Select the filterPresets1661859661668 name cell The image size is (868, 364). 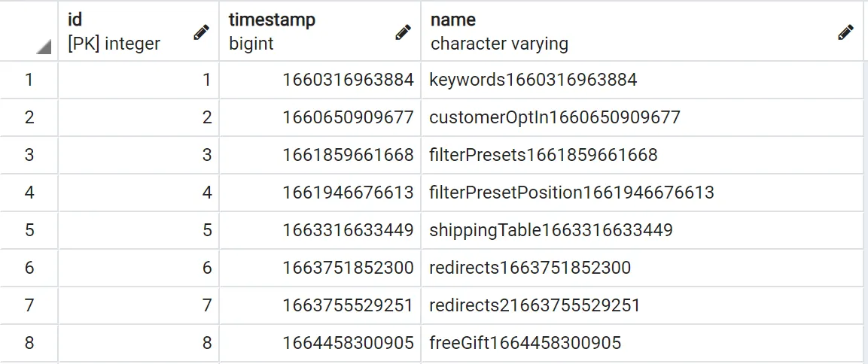click(544, 155)
